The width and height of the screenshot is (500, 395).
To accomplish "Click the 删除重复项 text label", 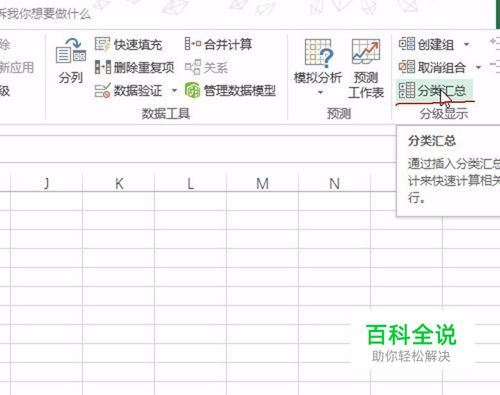I will tap(144, 68).
